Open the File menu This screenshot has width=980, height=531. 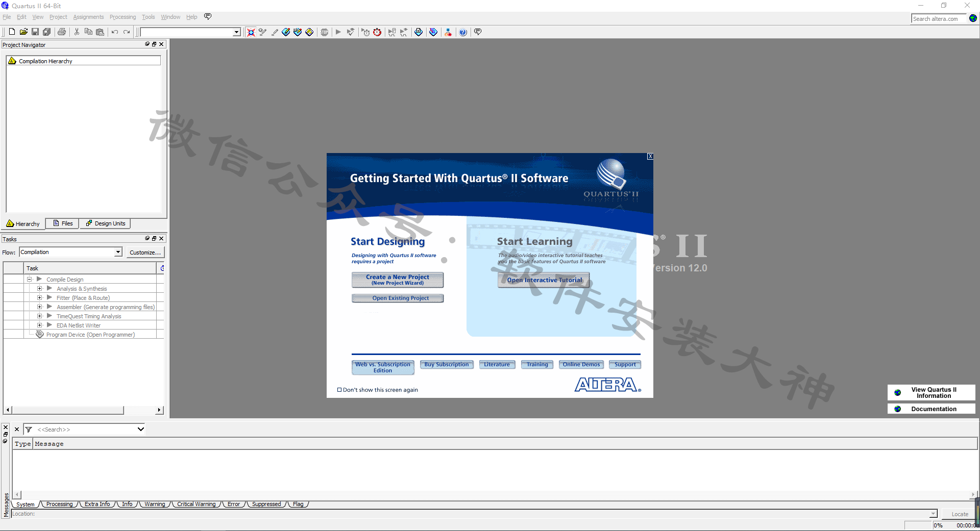click(7, 17)
